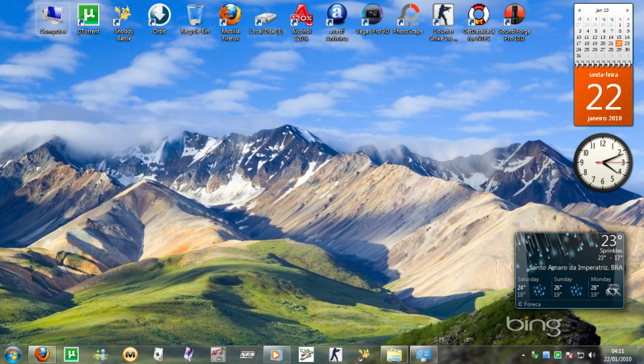Open the Orbit downloader shortcut
This screenshot has width=644, height=364.
pos(159,15)
